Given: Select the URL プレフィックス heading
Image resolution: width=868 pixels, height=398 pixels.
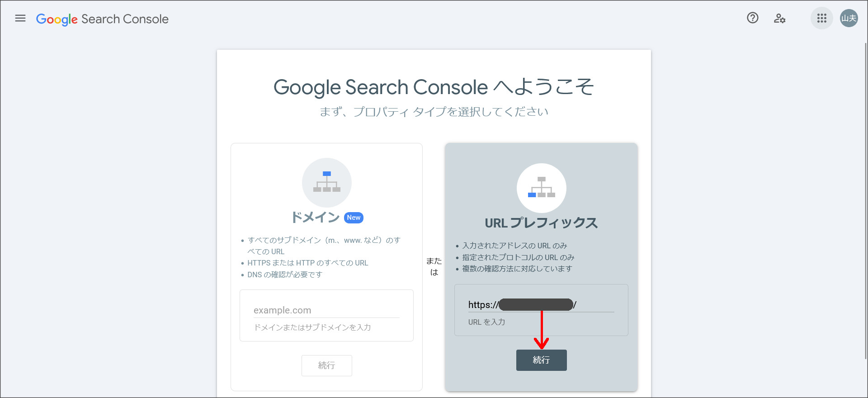Looking at the screenshot, I should 542,223.
